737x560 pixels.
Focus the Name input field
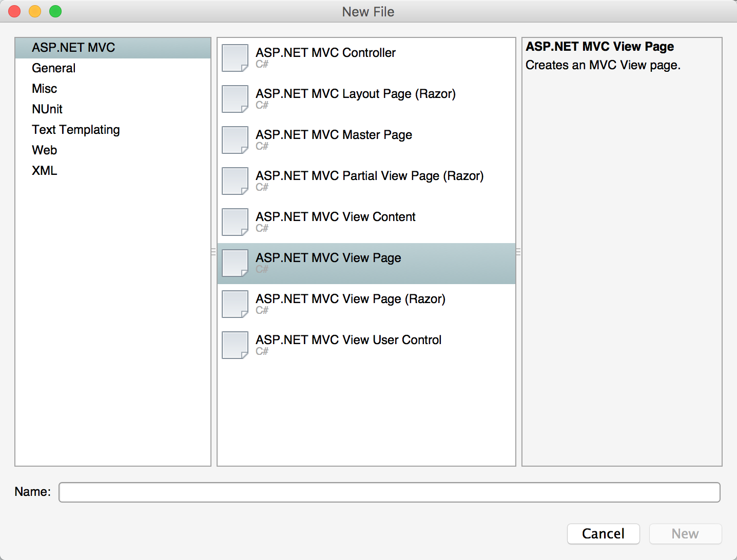pyautogui.click(x=390, y=492)
